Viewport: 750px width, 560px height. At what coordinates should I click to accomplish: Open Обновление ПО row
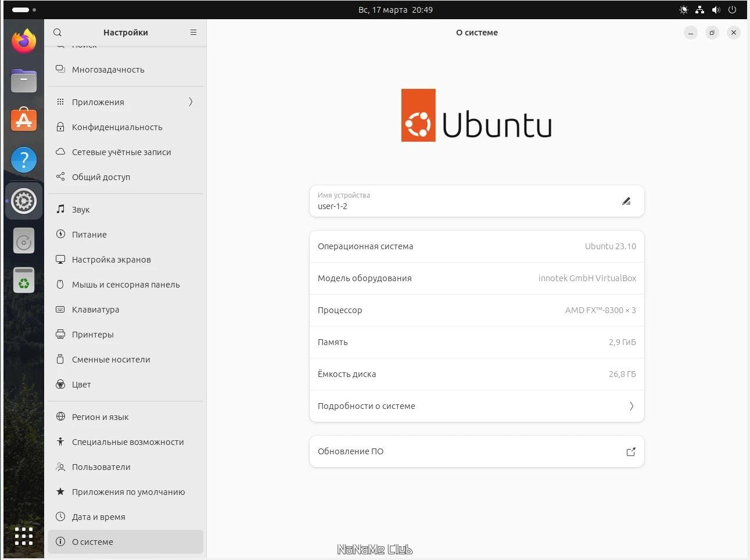point(477,451)
